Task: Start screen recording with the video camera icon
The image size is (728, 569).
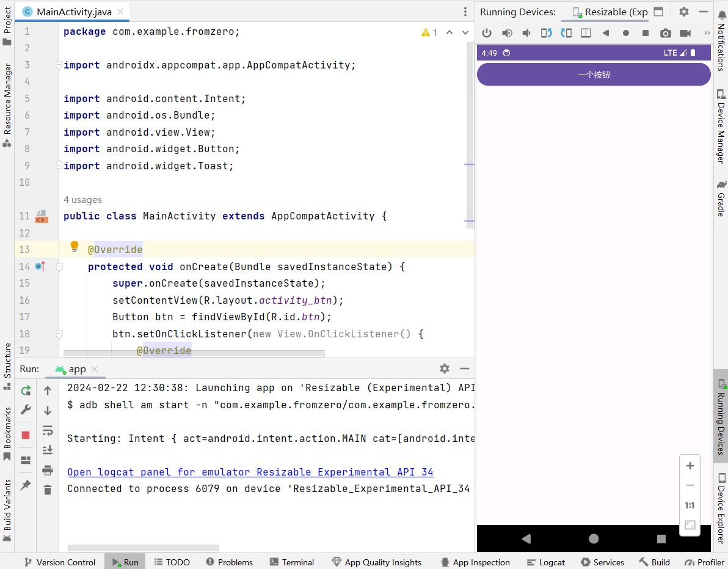Action: [685, 33]
